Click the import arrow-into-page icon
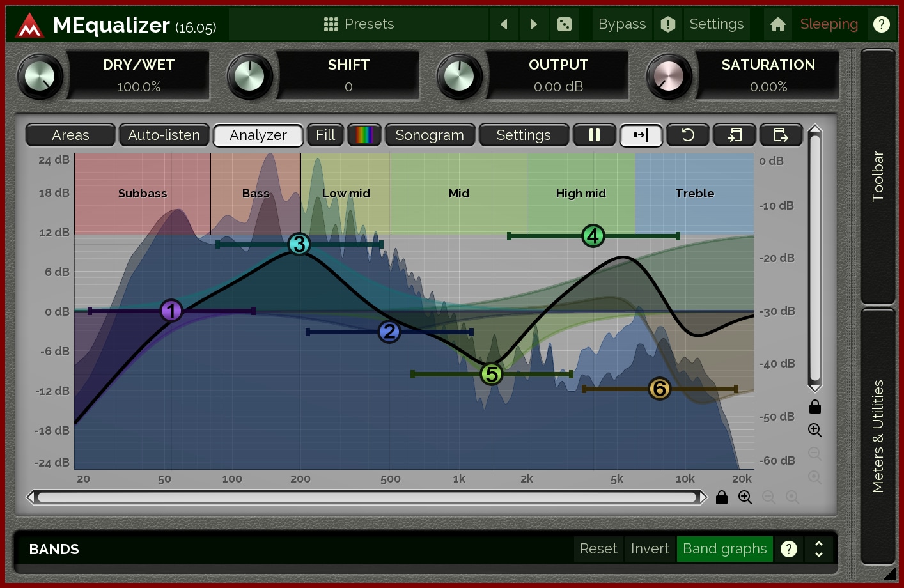904x588 pixels. (x=735, y=135)
